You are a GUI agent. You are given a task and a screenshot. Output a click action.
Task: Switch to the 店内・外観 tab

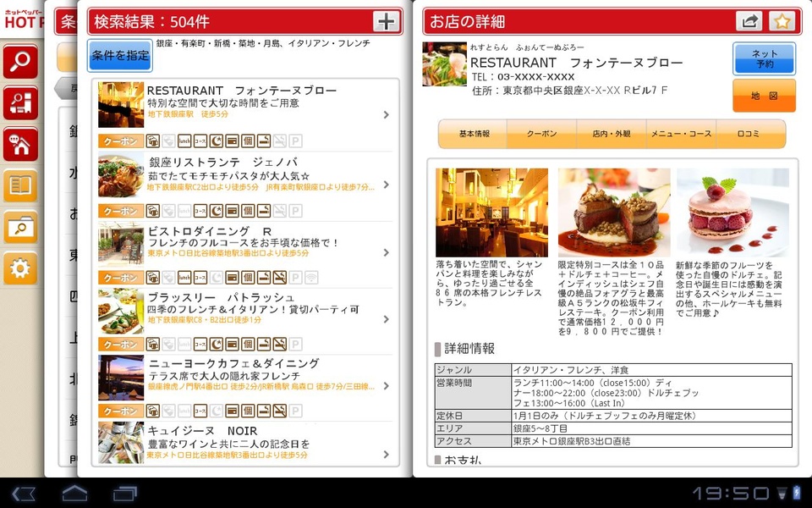612,134
